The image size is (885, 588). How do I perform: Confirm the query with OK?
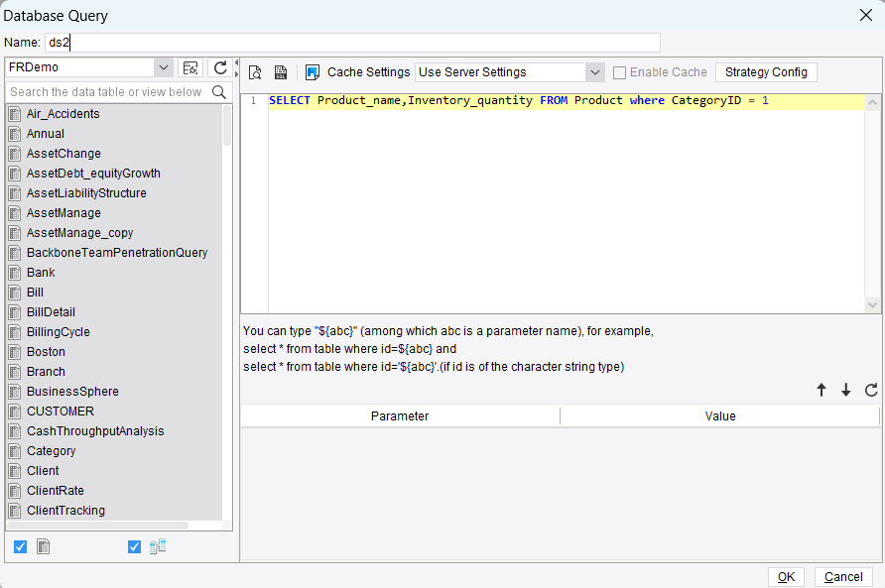click(x=786, y=577)
